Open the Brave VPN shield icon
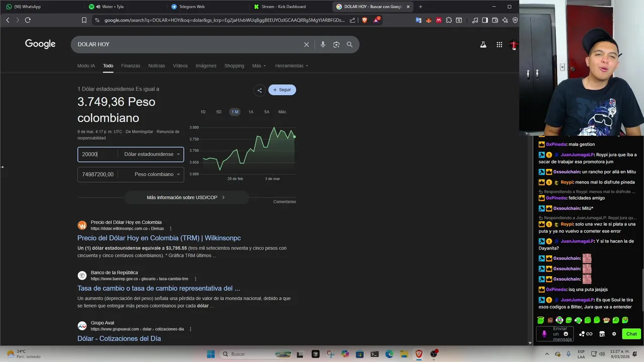 515,20
